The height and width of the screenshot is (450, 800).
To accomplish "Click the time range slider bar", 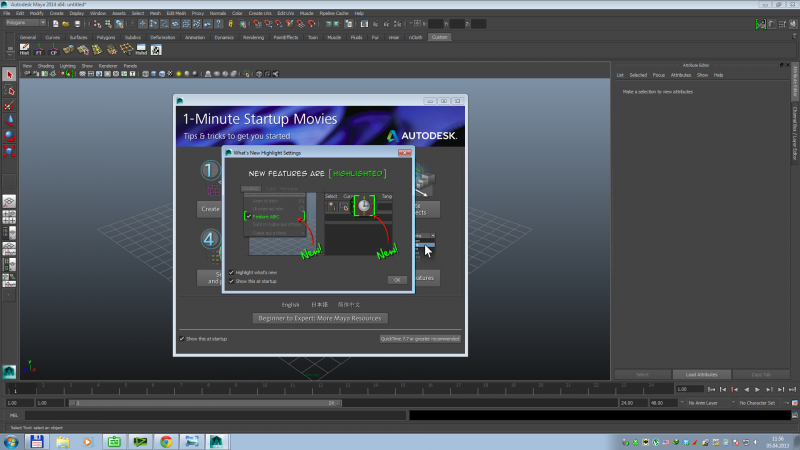I will 200,402.
